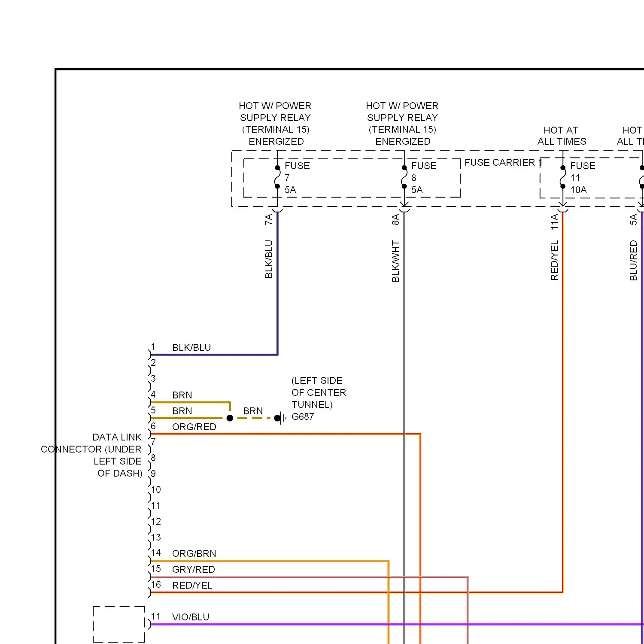
Task: Click the '(LEFT SIDE OF CENTER TUNNEL)' note
Action: click(319, 392)
